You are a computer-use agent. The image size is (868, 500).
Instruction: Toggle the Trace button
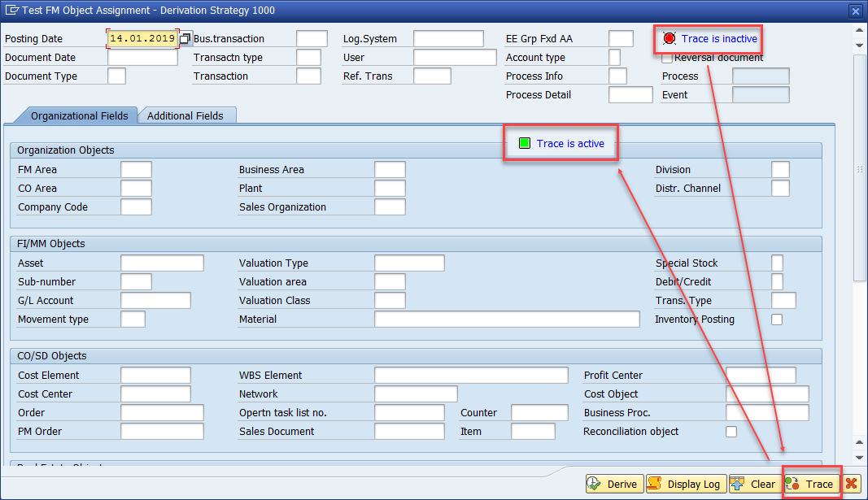tap(811, 484)
